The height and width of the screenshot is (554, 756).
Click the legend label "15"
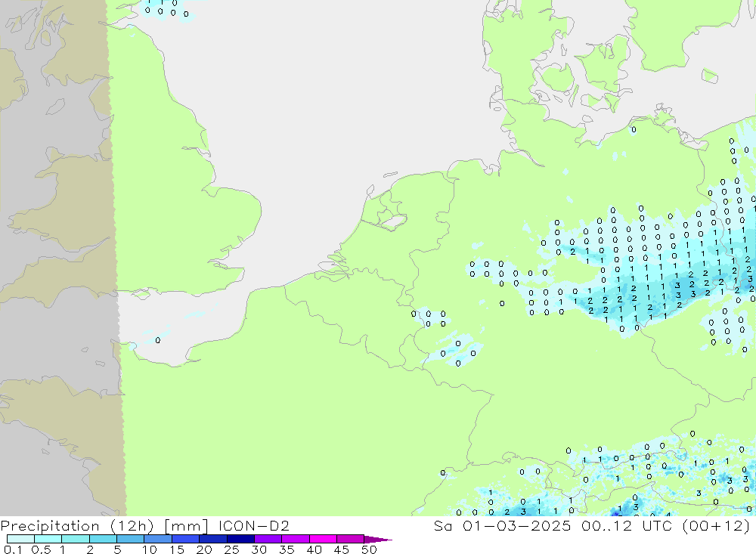[x=176, y=549]
